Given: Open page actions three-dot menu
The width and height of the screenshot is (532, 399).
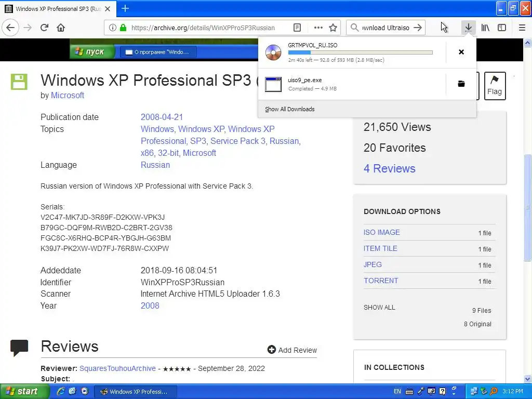Looking at the screenshot, I should [318, 28].
